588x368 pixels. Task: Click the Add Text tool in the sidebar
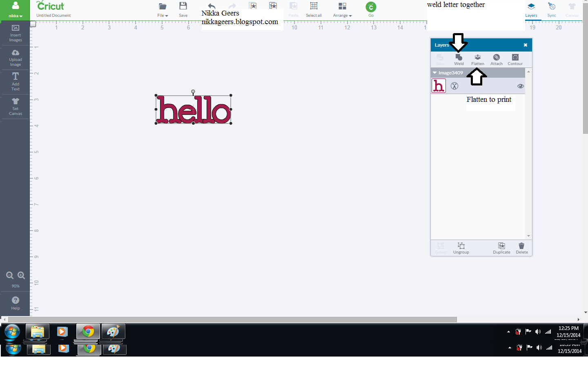[x=15, y=81]
